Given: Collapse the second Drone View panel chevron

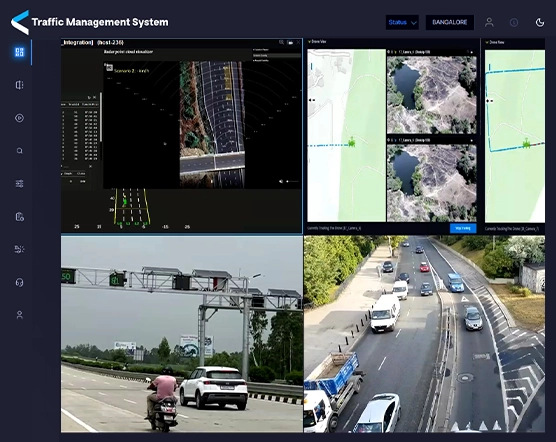Looking at the screenshot, I should click(487, 42).
